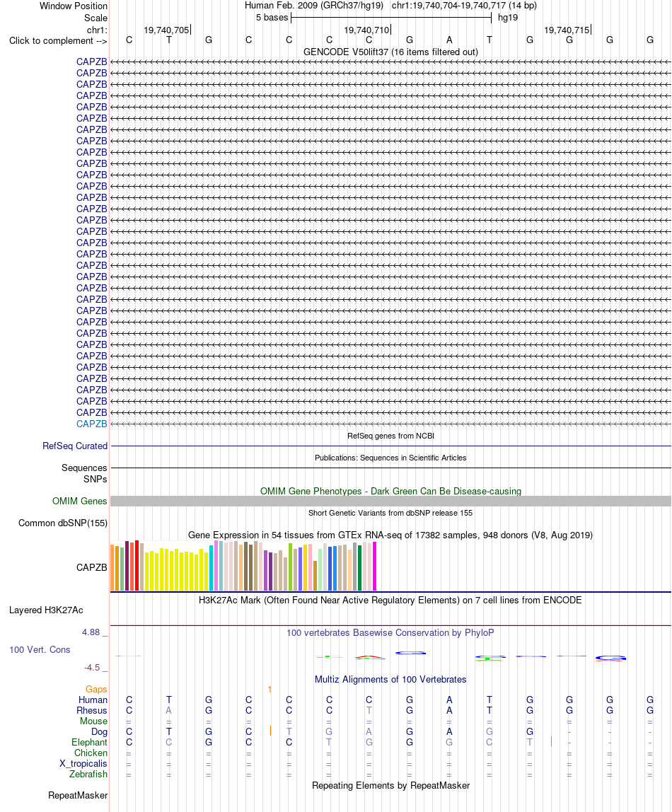Click the 19,740,710 ruler position
Viewport: 672px width, 812px height.
point(366,30)
